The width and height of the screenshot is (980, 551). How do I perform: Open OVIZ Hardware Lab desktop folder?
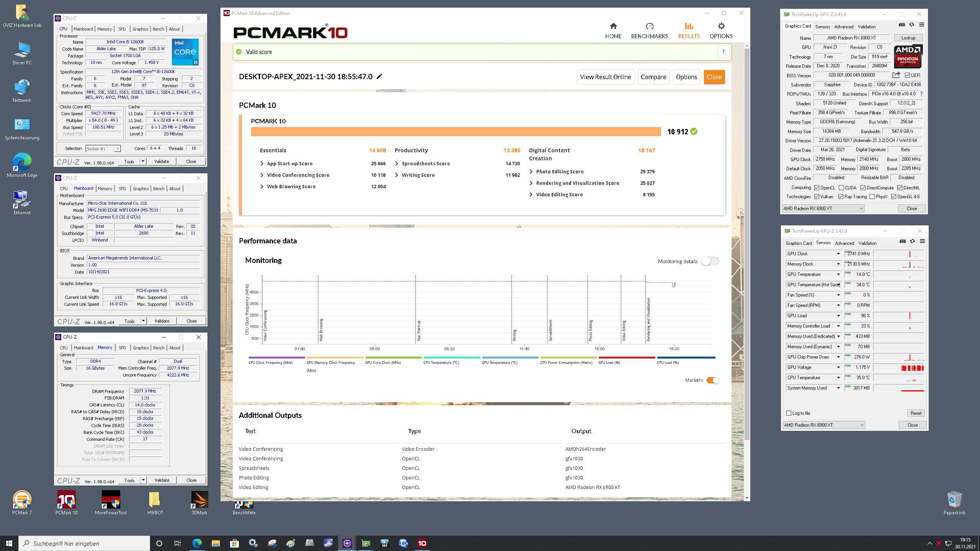pos(22,16)
